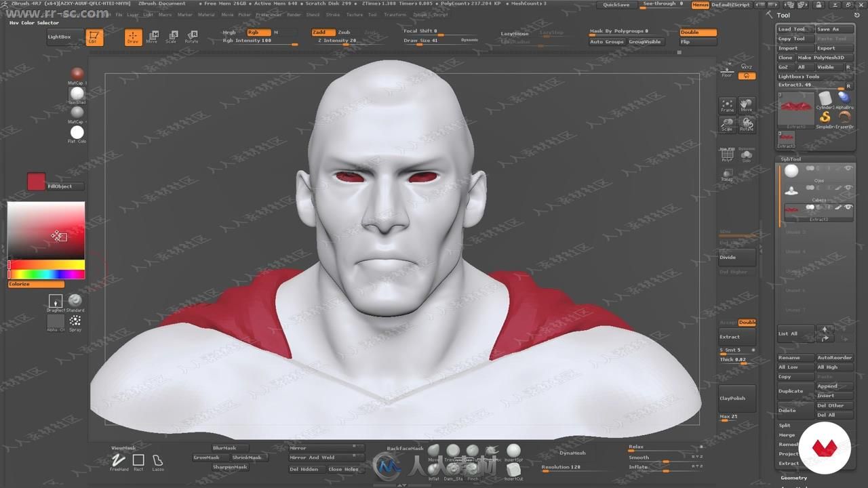
Task: Collapse the Tool palette header
Action: click(783, 15)
